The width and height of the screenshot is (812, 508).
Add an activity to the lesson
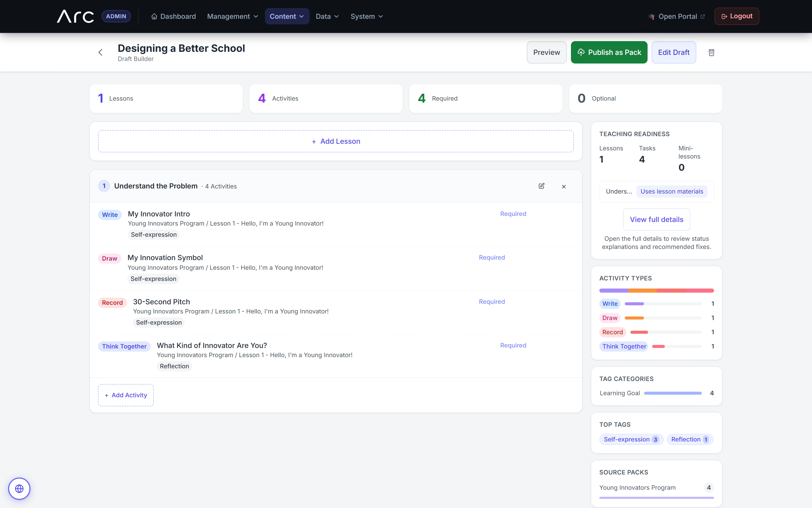(126, 395)
